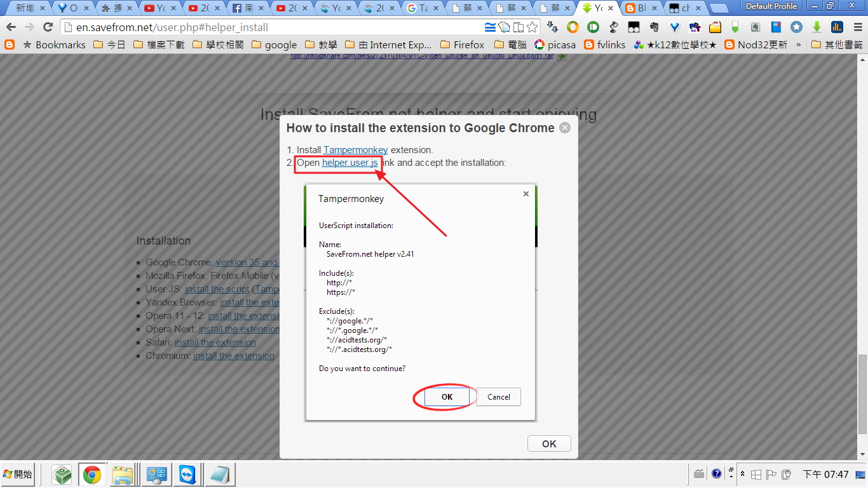
Task: Click the PPT extension icon
Action: pos(695,27)
